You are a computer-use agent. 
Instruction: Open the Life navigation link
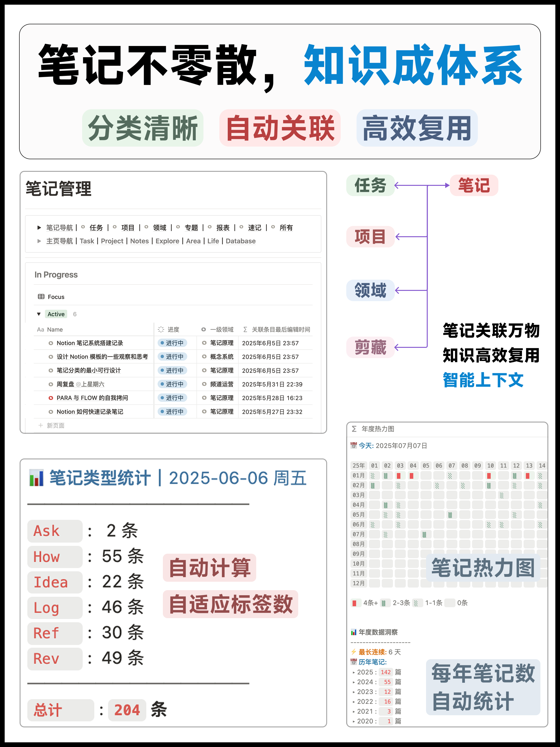[213, 241]
